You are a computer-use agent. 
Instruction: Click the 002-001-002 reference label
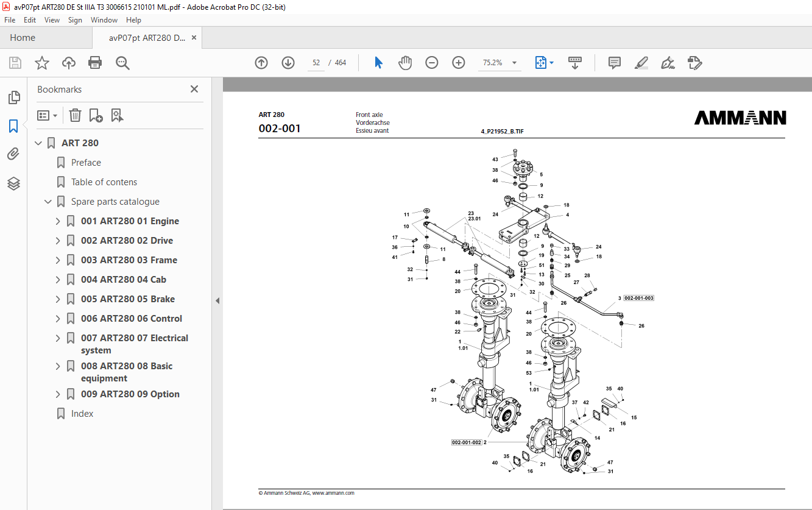(x=467, y=442)
